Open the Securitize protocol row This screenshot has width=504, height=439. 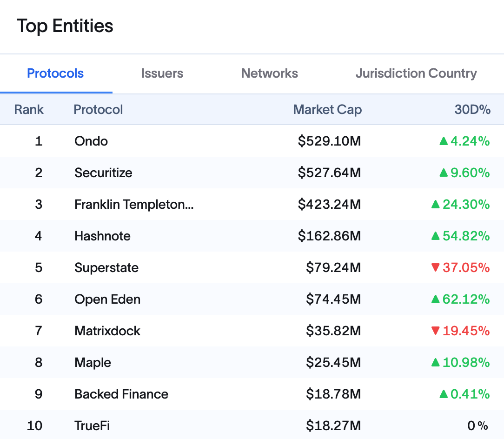103,173
